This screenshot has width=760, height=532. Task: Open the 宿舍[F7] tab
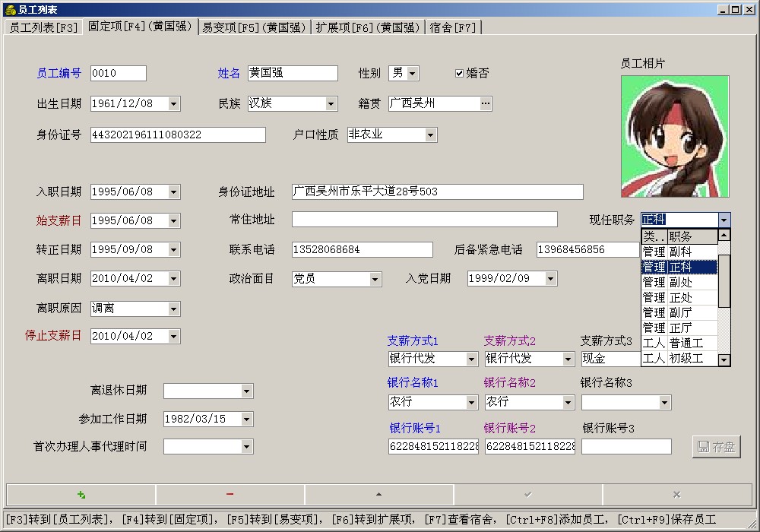click(453, 27)
